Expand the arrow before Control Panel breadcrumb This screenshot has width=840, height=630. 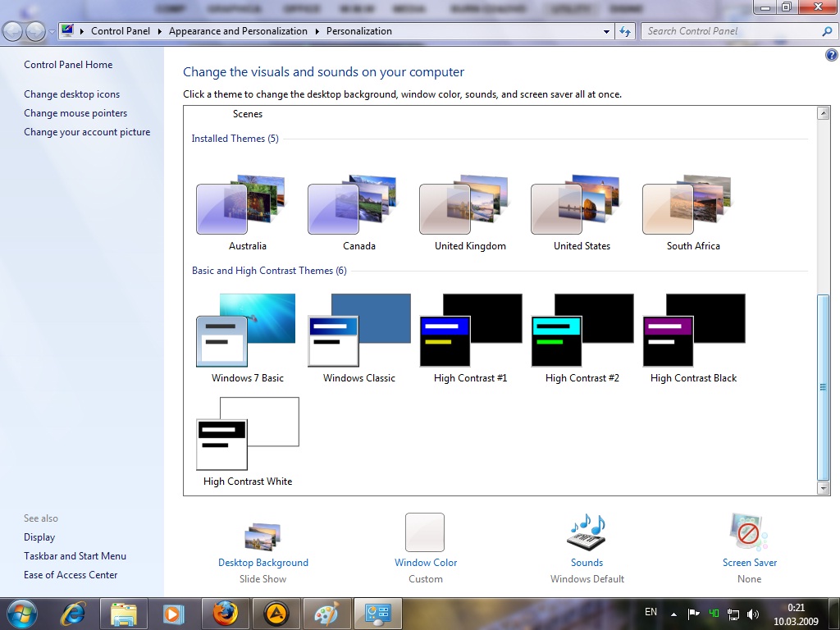click(x=82, y=31)
